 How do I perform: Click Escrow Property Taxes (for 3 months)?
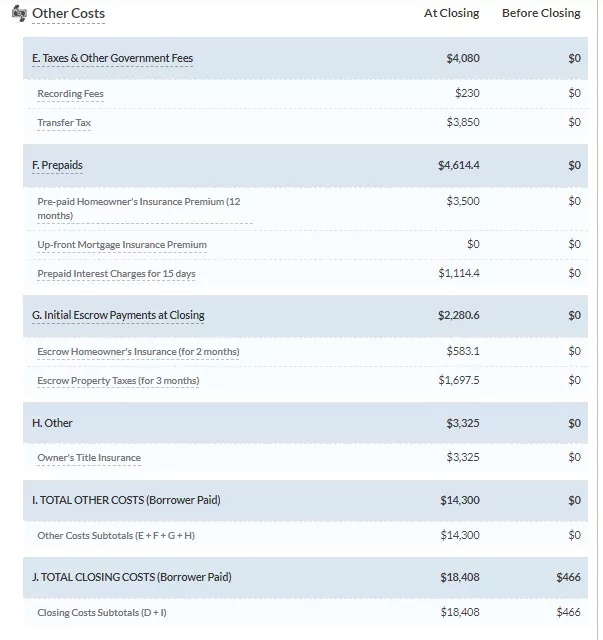118,381
